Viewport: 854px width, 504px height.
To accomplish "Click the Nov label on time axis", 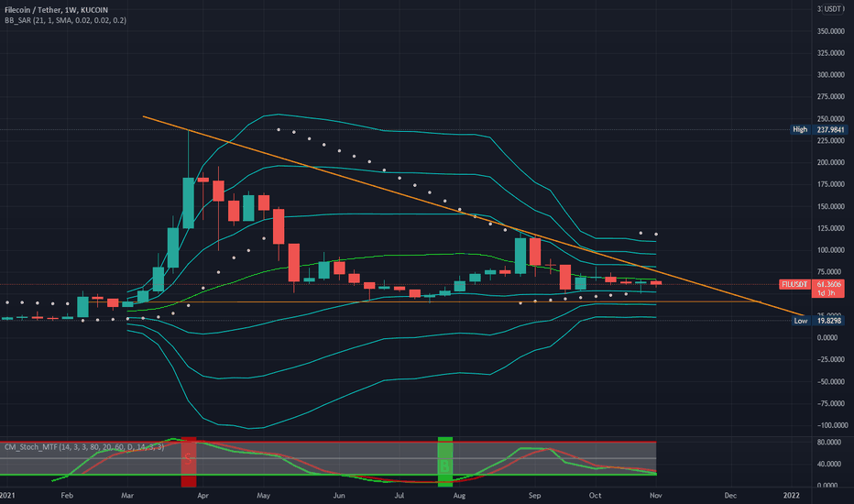I will (656, 495).
